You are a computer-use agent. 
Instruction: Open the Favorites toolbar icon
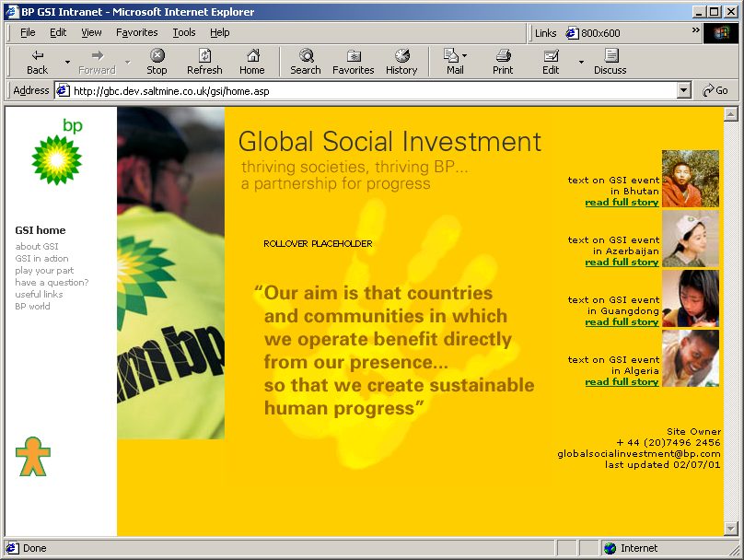click(354, 56)
